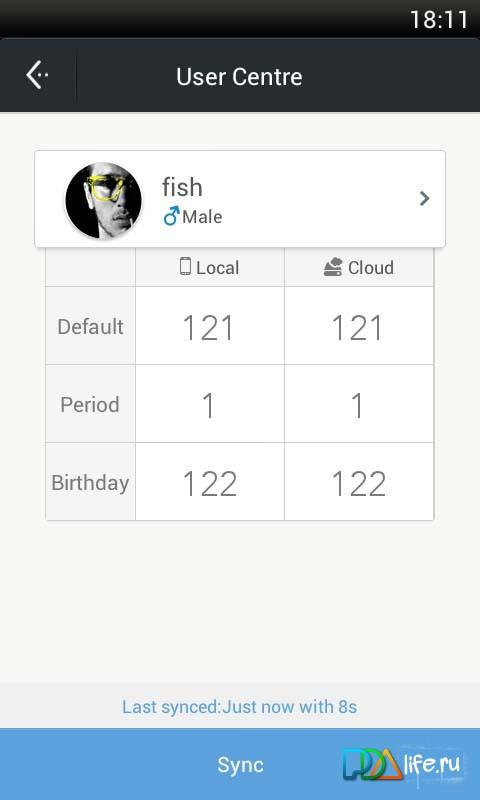480x800 pixels.
Task: Click the phone icon beside Local
Action: [x=186, y=266]
